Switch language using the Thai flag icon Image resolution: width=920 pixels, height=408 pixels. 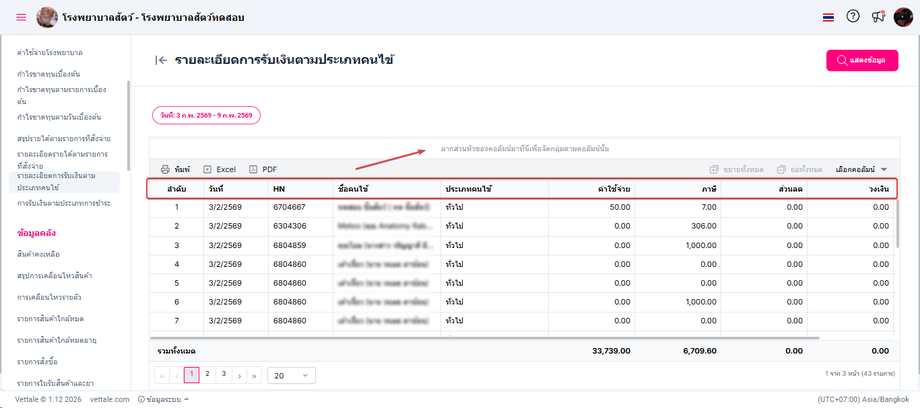(x=828, y=17)
